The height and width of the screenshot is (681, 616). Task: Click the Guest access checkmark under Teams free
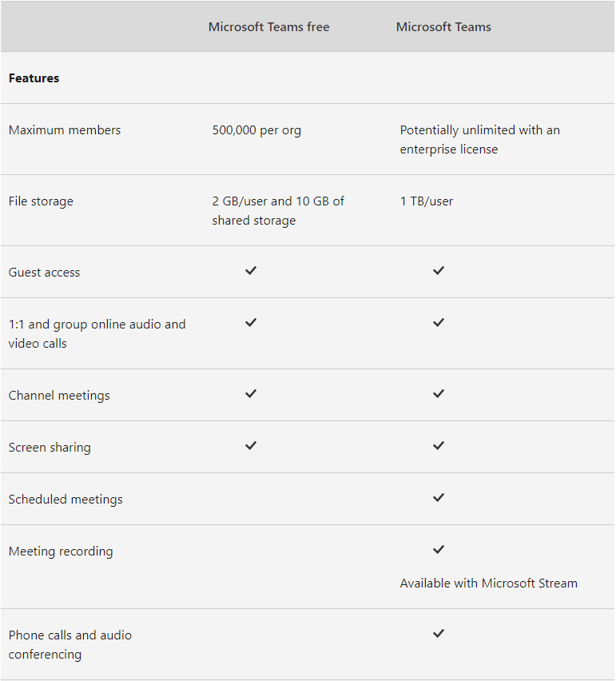click(x=251, y=271)
